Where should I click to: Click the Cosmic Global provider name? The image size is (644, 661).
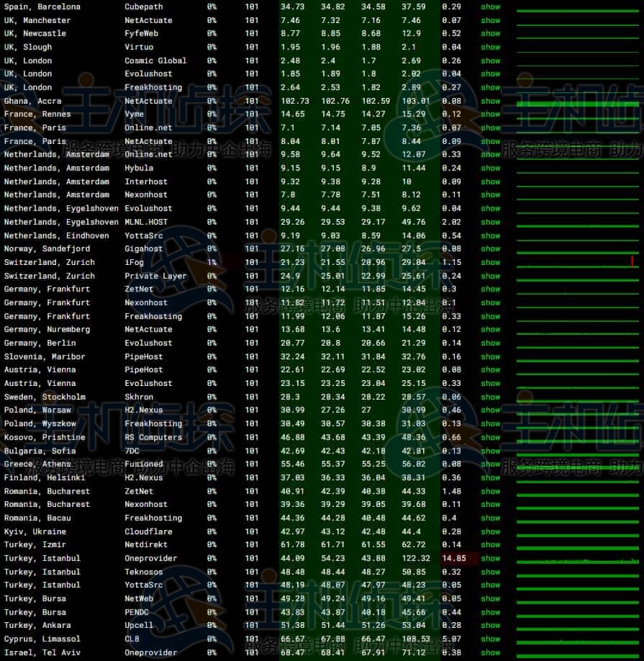click(x=155, y=60)
